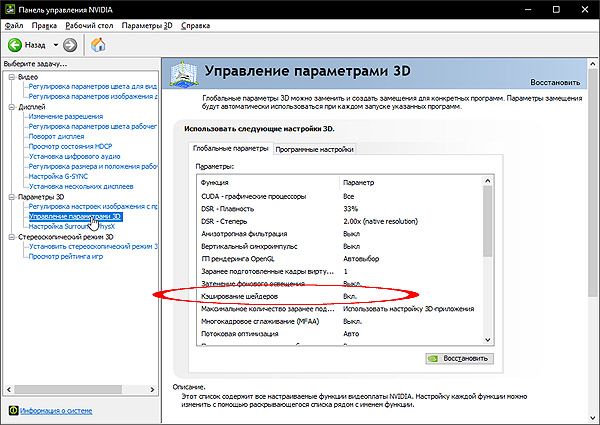Select Вертикальный синхроимпульс setting row
This screenshot has height=425, width=600.
tap(340, 246)
